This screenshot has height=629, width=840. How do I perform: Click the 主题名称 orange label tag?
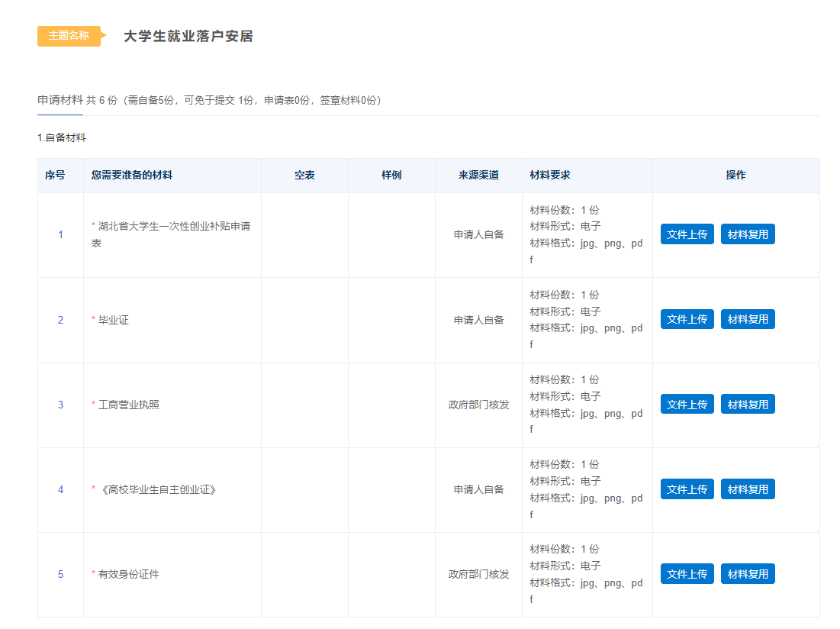point(69,36)
